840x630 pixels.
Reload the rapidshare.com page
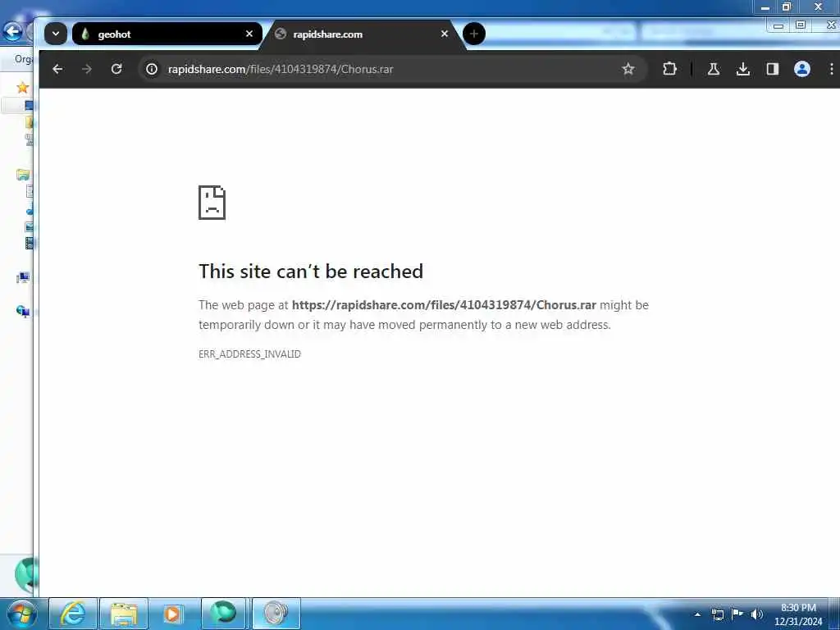click(116, 69)
